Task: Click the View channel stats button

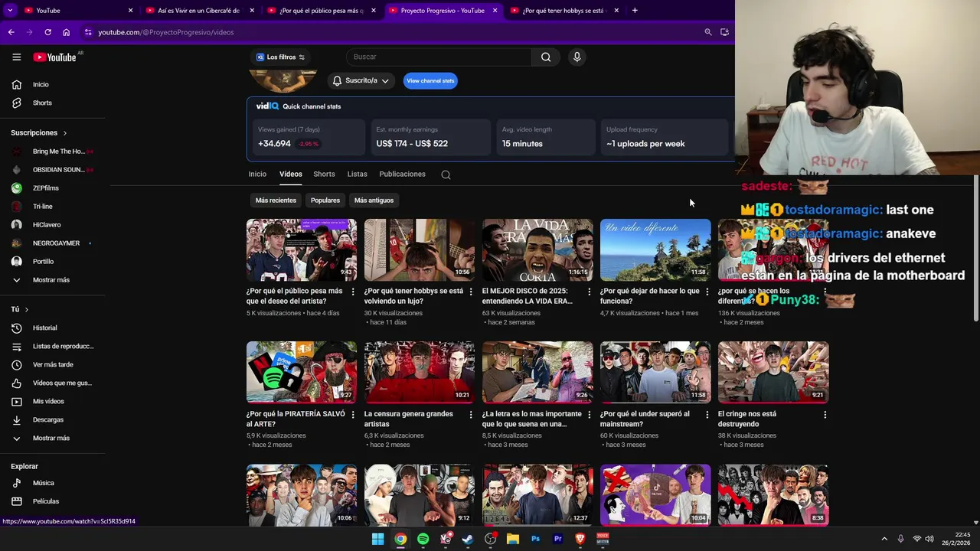Action: (x=430, y=80)
